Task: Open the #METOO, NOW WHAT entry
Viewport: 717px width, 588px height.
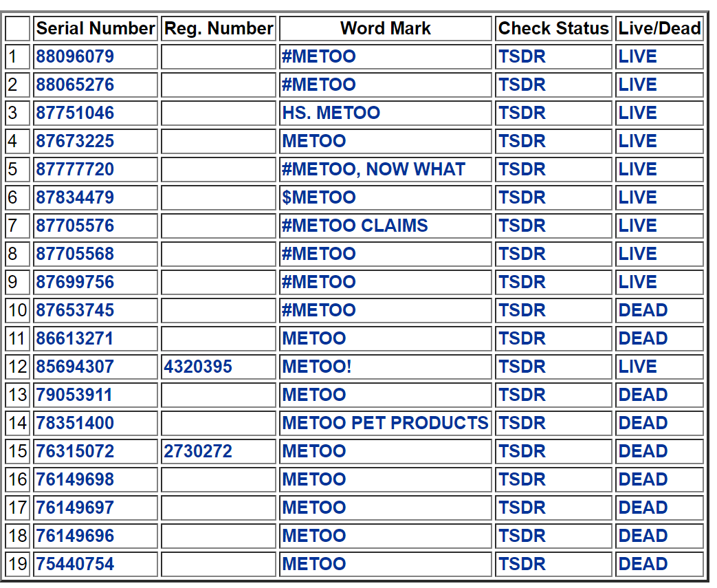Action: (x=373, y=169)
